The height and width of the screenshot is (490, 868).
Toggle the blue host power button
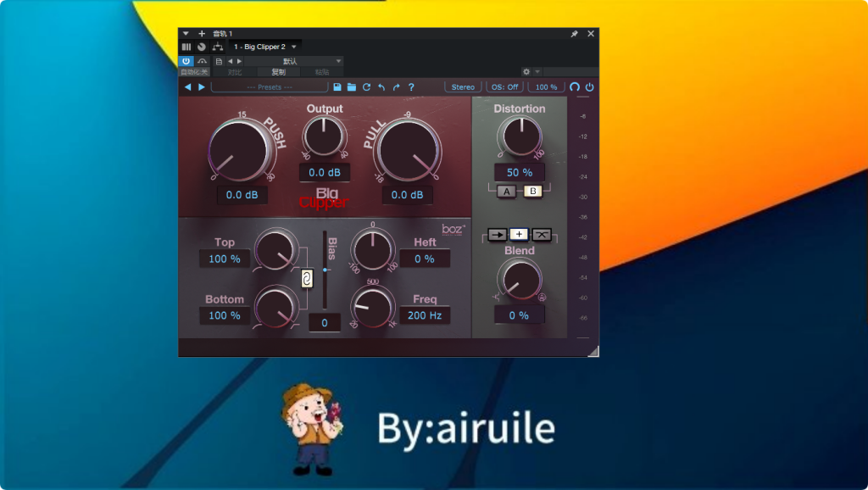(x=186, y=61)
